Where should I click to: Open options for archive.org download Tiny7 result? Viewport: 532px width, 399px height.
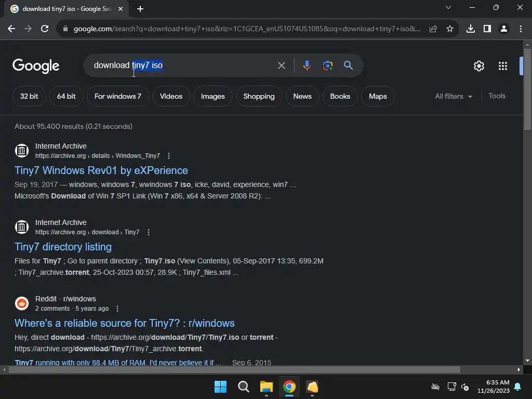[148, 232]
